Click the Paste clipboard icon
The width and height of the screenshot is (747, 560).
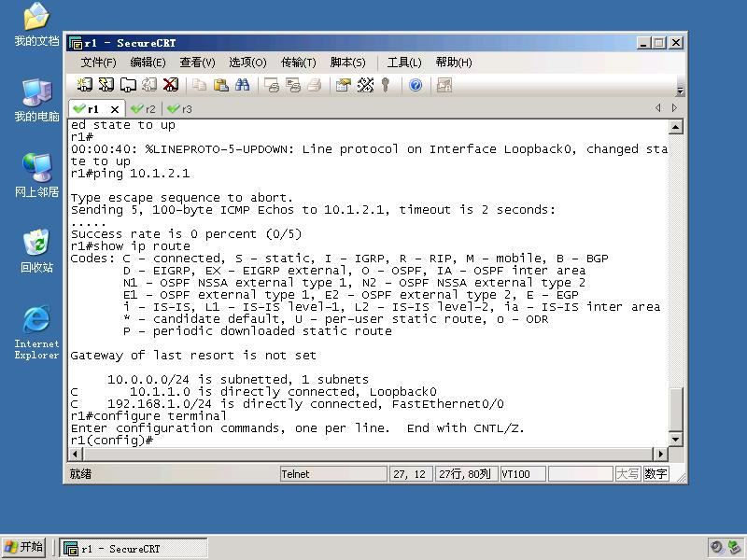click(x=220, y=85)
